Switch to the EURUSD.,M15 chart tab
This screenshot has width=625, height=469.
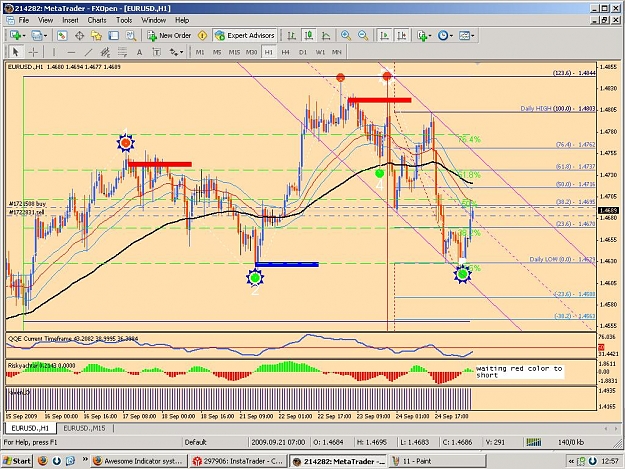85,428
